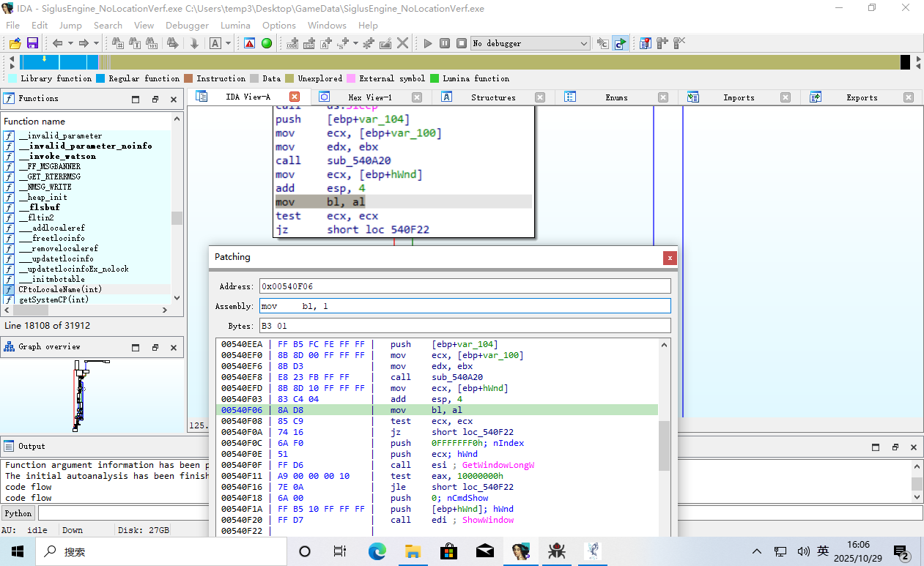Open the Lumina menu
This screenshot has height=566, width=924.
tap(235, 25)
